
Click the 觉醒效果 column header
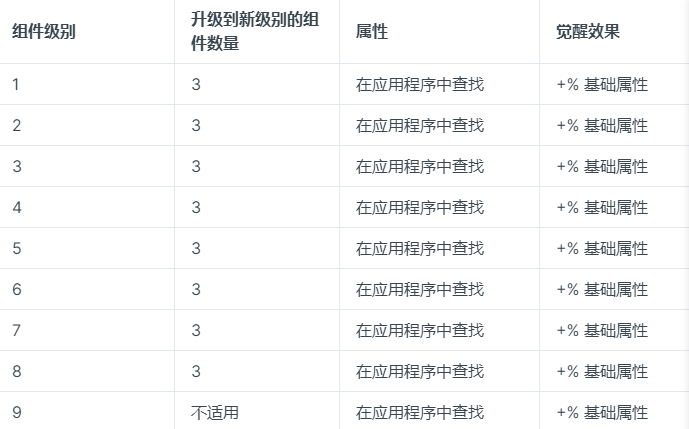tap(588, 32)
